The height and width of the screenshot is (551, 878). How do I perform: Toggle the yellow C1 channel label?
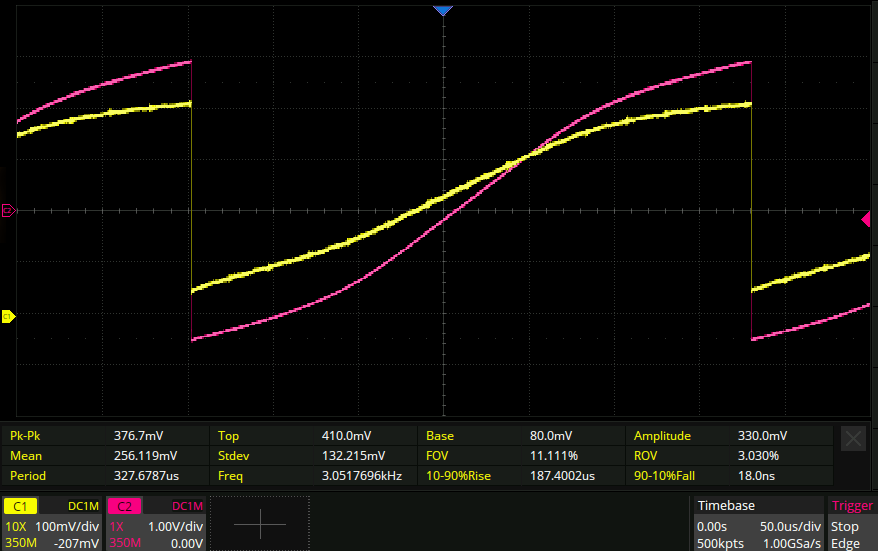point(21,507)
